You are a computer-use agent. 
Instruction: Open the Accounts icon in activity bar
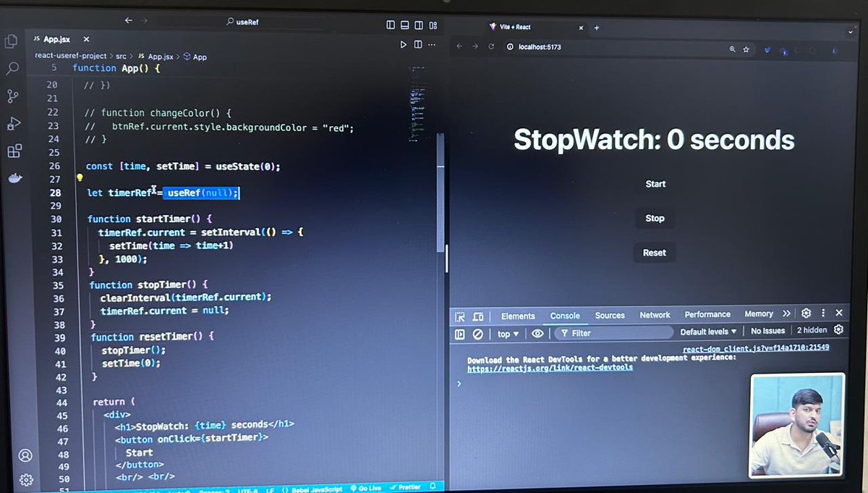click(x=25, y=455)
